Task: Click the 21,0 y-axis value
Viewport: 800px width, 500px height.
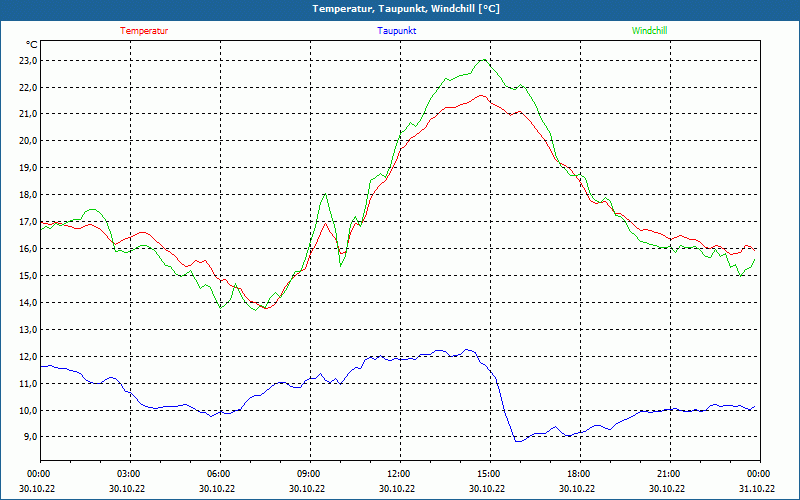Action: (29, 114)
